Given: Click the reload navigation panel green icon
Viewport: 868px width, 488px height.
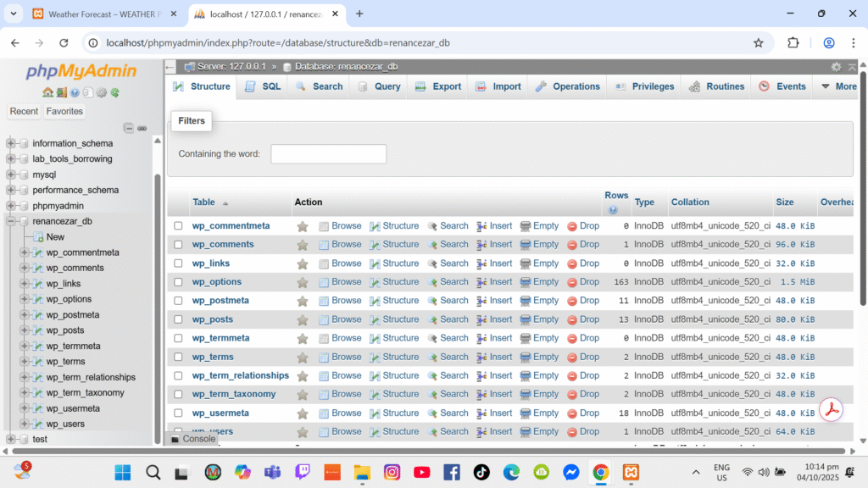Looking at the screenshot, I should (114, 92).
